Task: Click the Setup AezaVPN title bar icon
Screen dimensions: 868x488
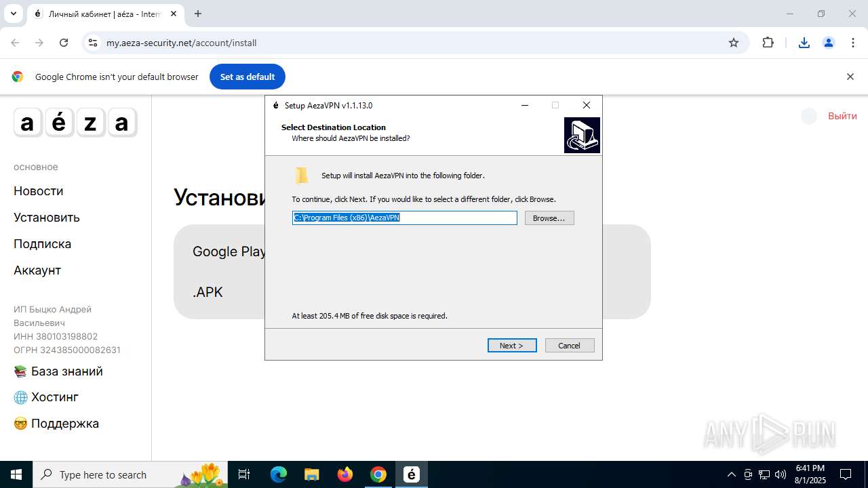Action: click(x=275, y=105)
